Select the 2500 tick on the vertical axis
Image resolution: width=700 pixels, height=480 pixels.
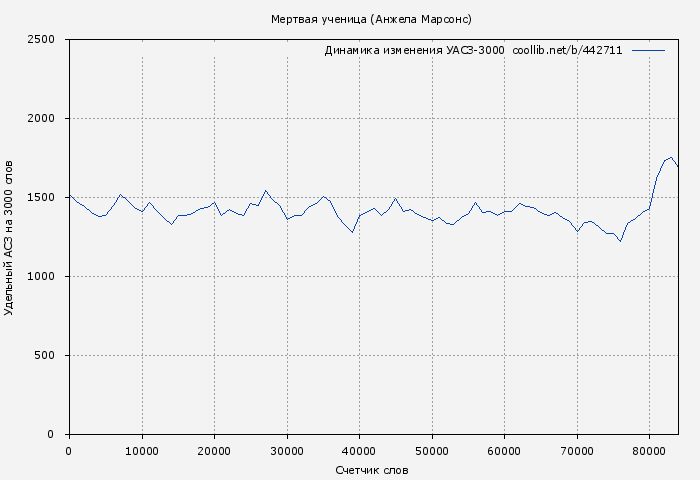pyautogui.click(x=47, y=40)
